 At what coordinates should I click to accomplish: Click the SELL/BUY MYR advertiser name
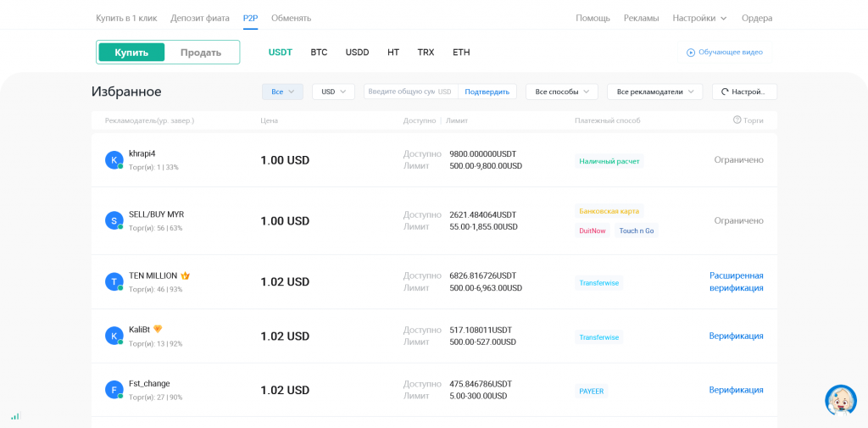pos(157,214)
